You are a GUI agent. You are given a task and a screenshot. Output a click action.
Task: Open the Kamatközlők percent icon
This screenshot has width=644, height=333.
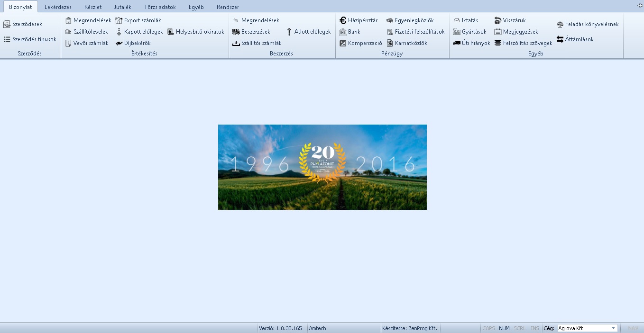[390, 43]
